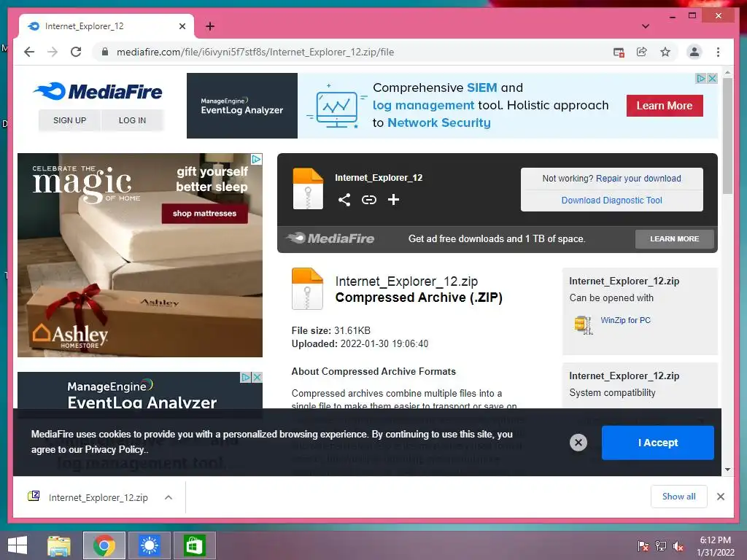Open the Chrome profile avatar
This screenshot has width=747, height=560.
[694, 52]
